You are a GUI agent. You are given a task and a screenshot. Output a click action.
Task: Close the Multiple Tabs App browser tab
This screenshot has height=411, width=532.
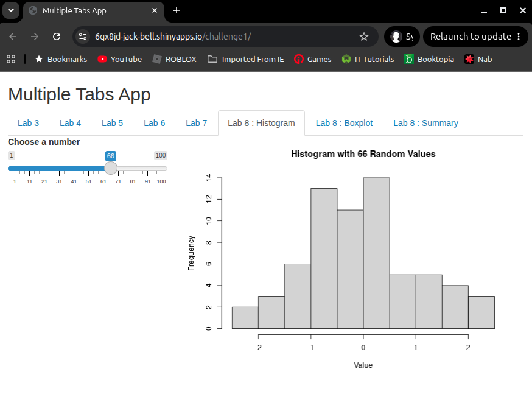(x=155, y=10)
